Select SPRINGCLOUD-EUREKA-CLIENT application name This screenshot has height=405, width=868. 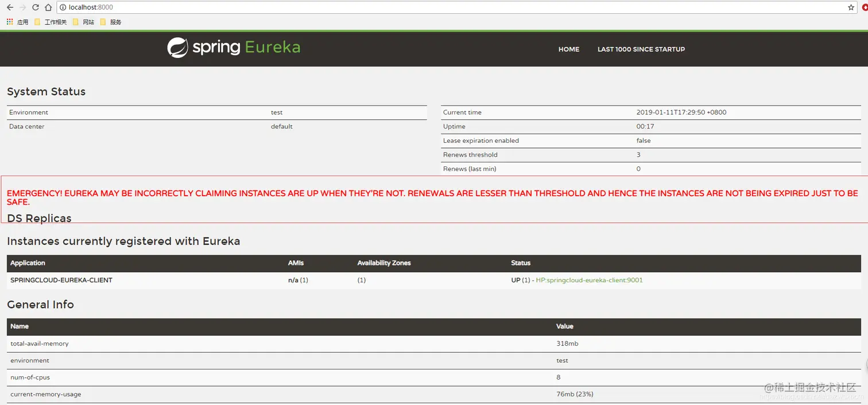[61, 280]
